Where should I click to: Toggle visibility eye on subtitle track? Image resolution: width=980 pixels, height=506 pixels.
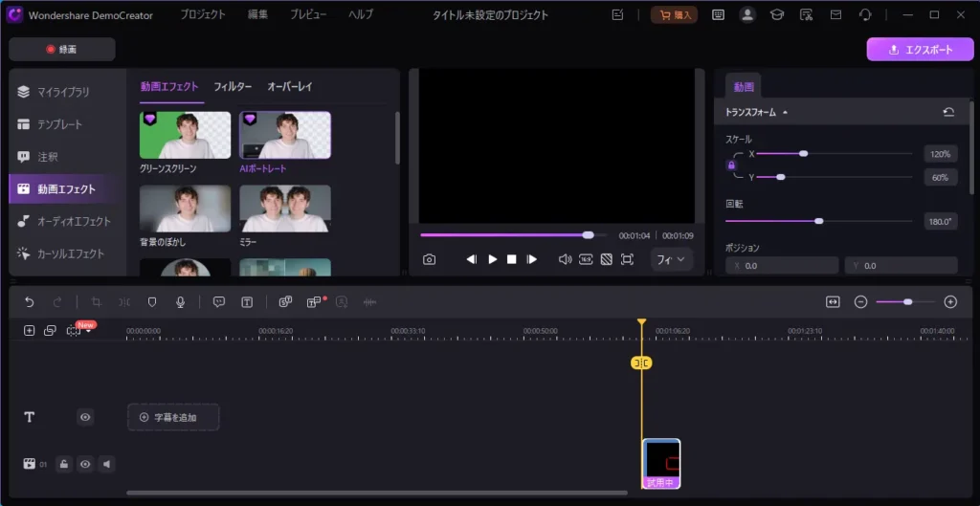[85, 417]
